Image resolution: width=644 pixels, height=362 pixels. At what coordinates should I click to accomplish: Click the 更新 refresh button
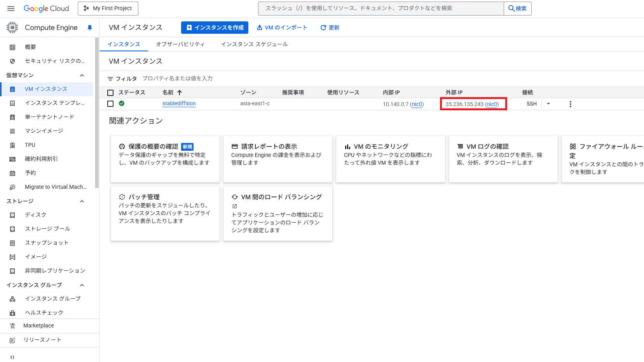coord(330,28)
